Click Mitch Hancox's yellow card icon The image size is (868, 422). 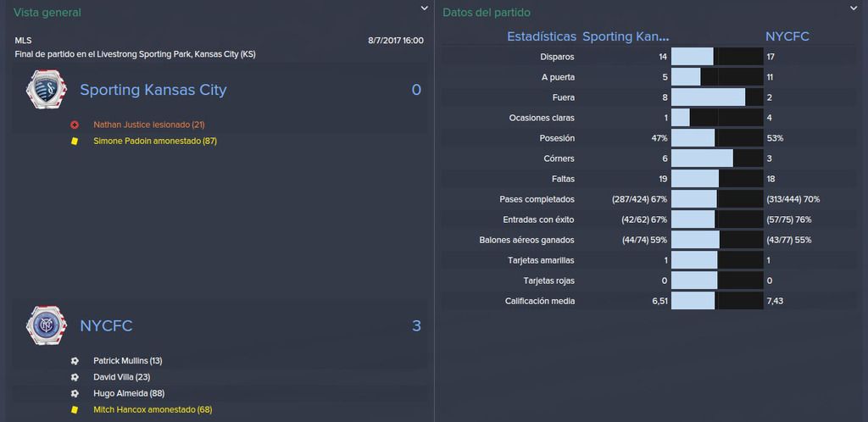pos(75,410)
